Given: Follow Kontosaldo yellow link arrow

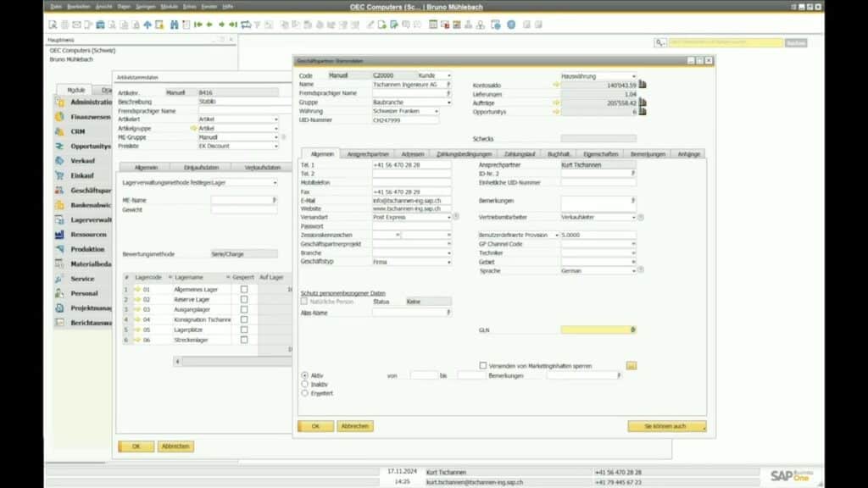Looking at the screenshot, I should pyautogui.click(x=556, y=85).
